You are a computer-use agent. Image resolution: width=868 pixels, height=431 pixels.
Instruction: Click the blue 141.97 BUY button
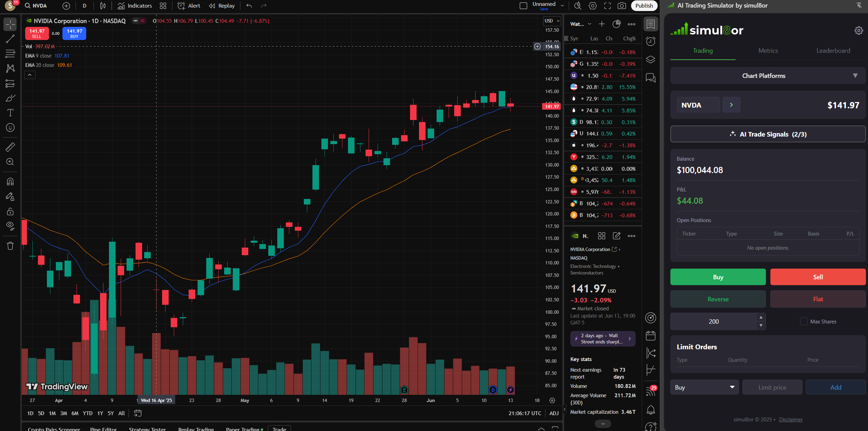point(74,33)
